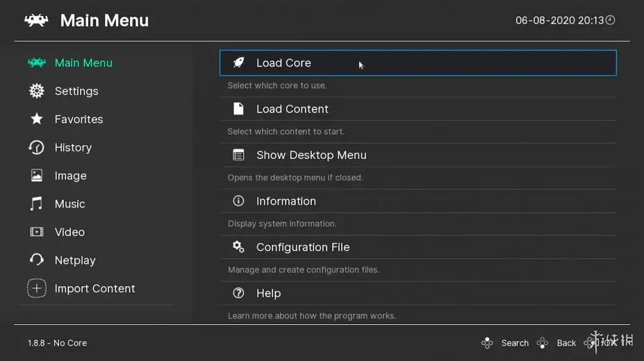Choose Import Content in the sidebar

click(x=95, y=288)
